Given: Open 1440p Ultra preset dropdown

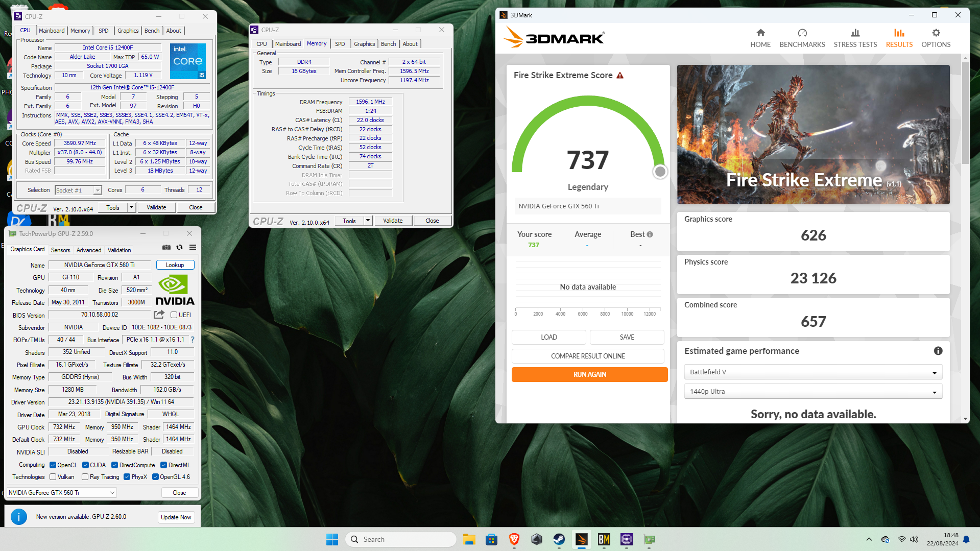Looking at the screenshot, I should 813,392.
